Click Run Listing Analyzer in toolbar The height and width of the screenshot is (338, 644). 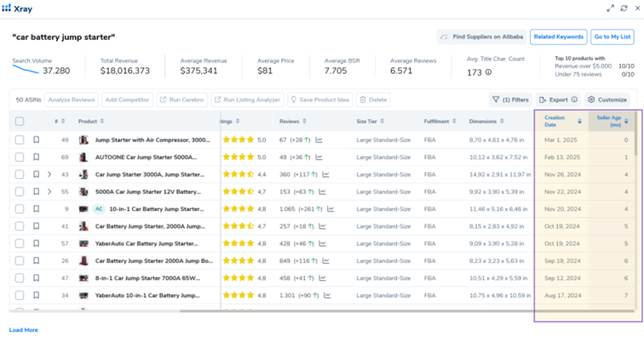coord(248,100)
